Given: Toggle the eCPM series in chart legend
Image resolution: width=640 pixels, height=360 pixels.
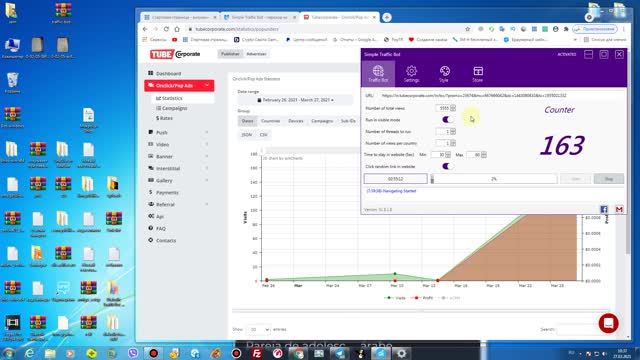Looking at the screenshot, I should coord(449,298).
